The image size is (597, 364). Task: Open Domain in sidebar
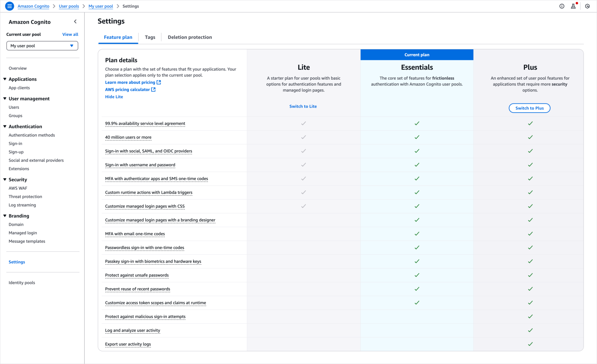point(16,224)
